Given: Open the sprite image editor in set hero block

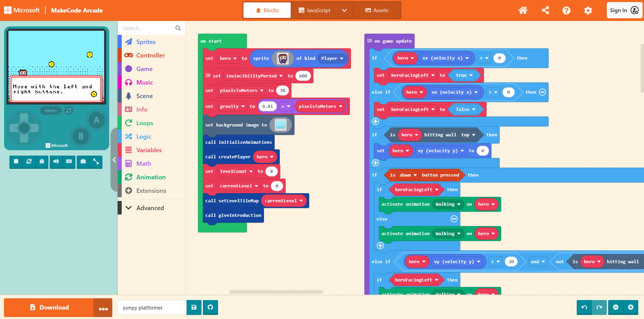Looking at the screenshot, I should [283, 59].
